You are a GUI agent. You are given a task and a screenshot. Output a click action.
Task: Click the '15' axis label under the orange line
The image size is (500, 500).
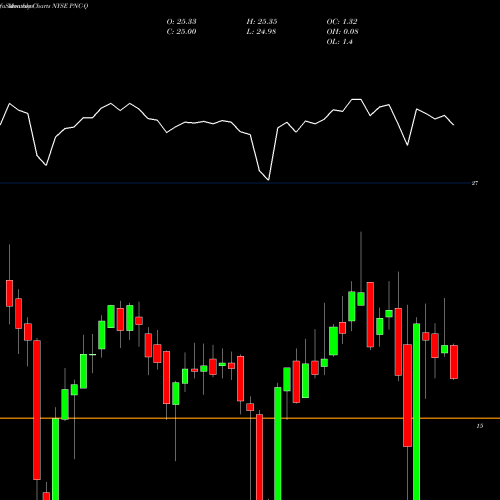click(479, 426)
